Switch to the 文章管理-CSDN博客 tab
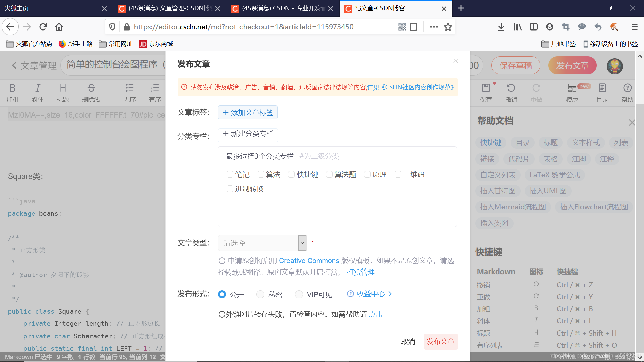644x362 pixels. pyautogui.click(x=168, y=8)
